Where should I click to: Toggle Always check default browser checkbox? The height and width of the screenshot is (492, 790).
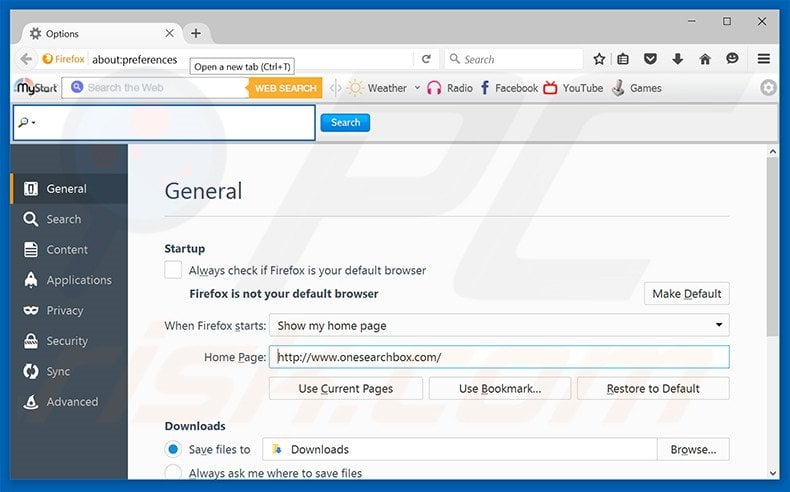(173, 270)
